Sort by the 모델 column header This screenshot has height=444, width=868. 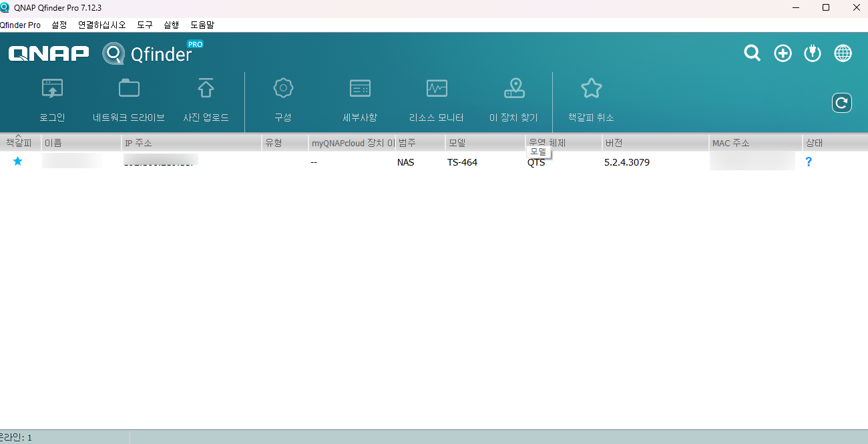tap(485, 143)
